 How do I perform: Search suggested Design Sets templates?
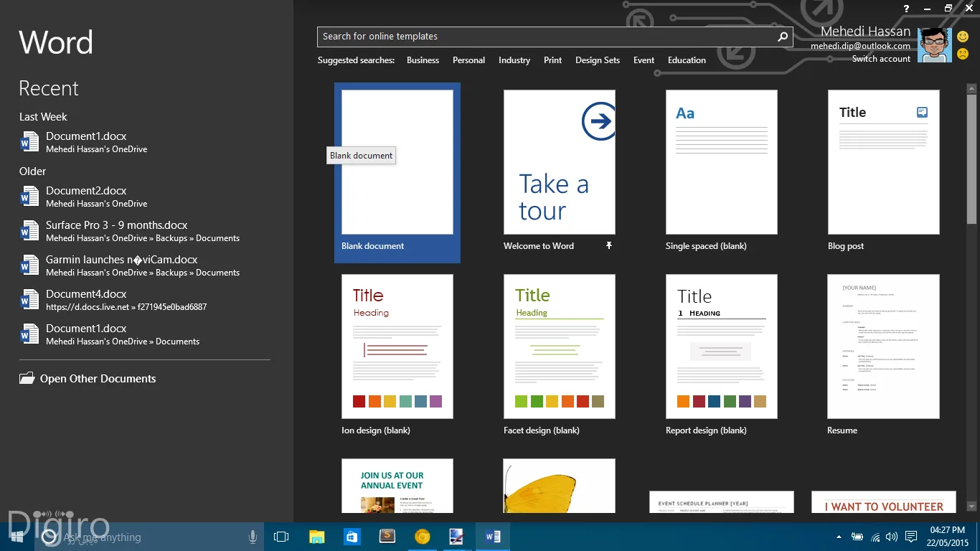tap(598, 60)
